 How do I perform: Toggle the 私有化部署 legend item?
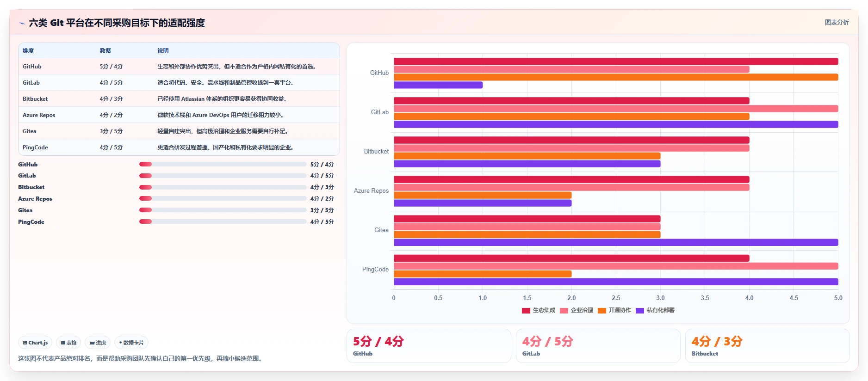point(655,310)
